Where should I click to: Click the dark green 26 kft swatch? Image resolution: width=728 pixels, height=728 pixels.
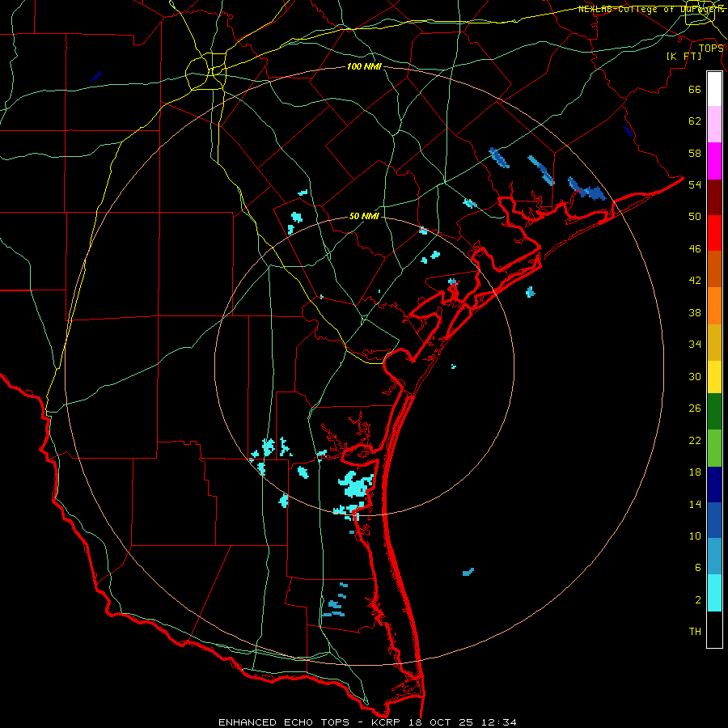click(x=714, y=412)
